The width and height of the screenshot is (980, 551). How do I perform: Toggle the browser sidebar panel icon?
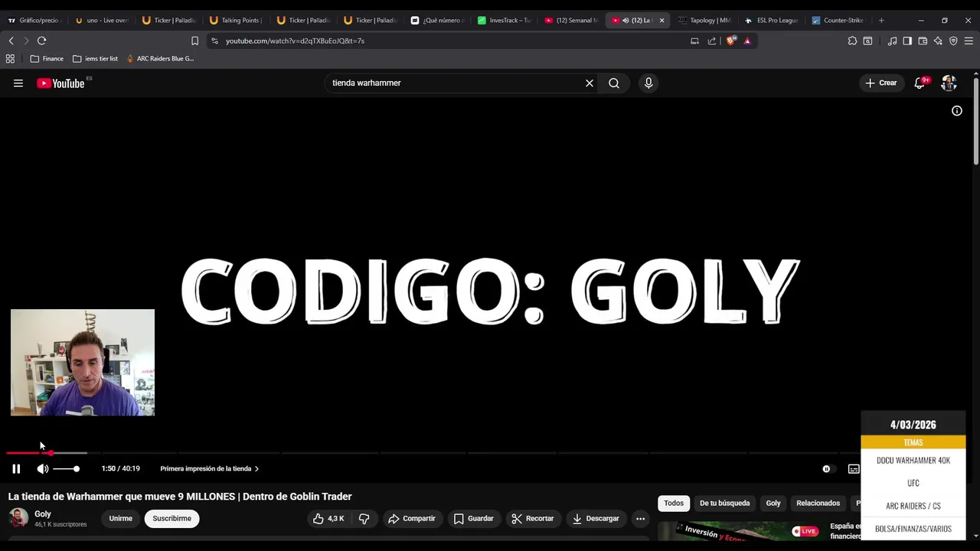click(x=907, y=41)
